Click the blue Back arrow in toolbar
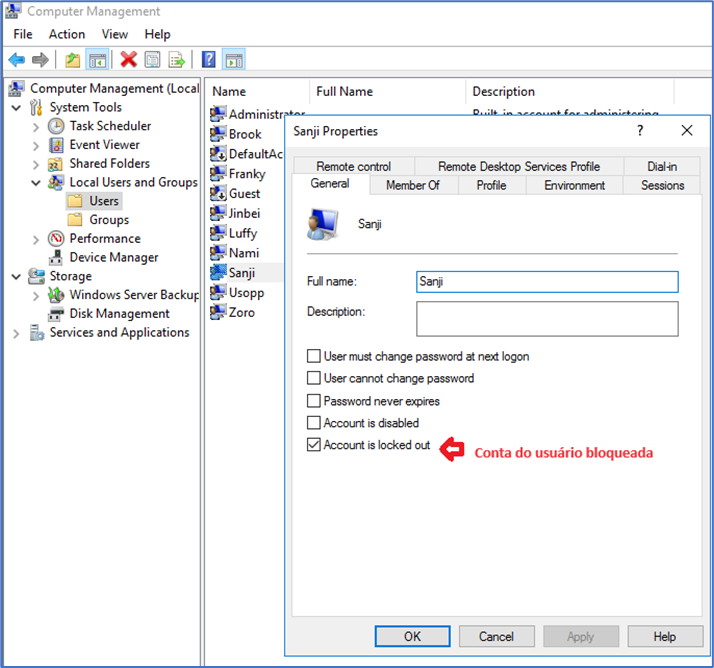This screenshot has height=668, width=714. [17, 60]
